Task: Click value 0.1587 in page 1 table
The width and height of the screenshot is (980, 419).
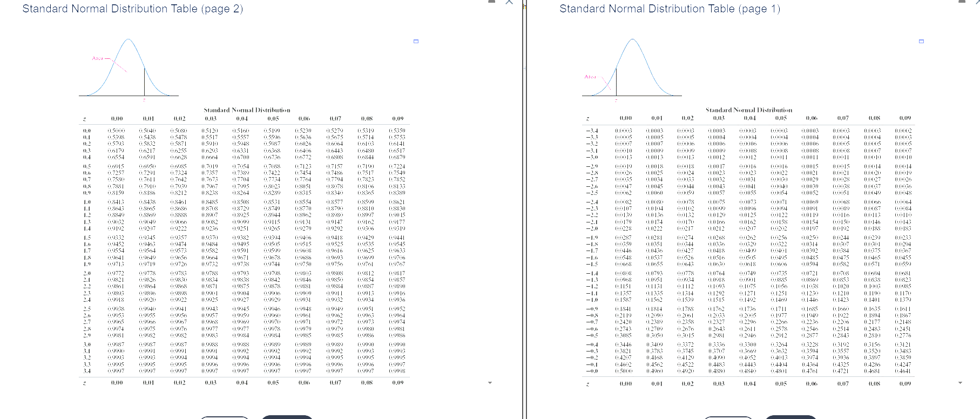Action: (x=625, y=300)
